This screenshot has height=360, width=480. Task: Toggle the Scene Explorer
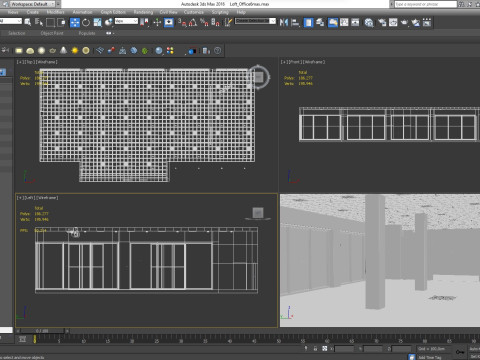308,22
